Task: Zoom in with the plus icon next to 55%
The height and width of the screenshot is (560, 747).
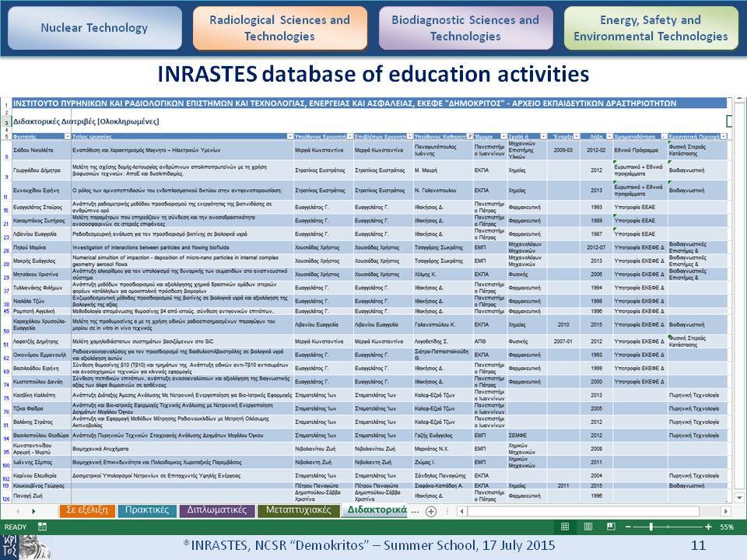Action: click(x=708, y=527)
